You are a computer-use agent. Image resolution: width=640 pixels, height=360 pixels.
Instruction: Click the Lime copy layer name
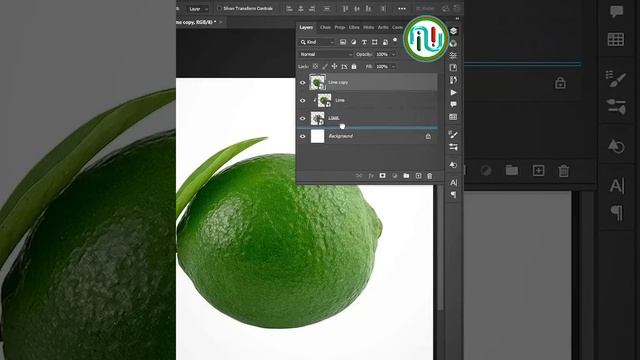(x=338, y=82)
